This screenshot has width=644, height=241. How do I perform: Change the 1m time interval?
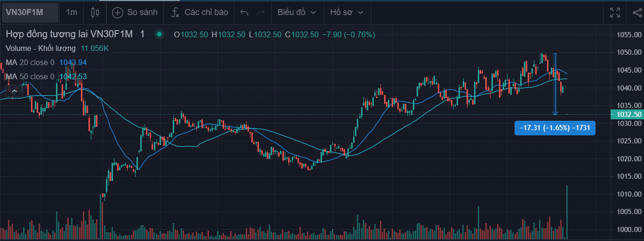(72, 12)
